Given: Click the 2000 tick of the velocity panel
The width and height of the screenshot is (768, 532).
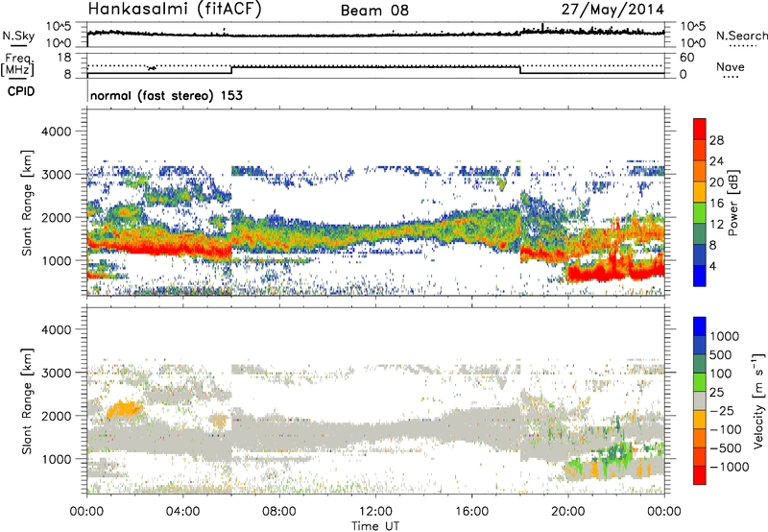Looking at the screenshot, I should coord(57,416).
